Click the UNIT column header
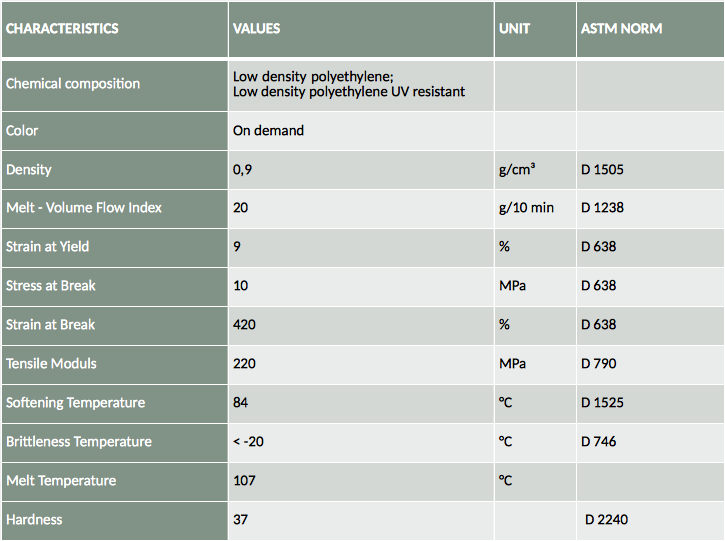The height and width of the screenshot is (541, 725). tap(514, 29)
